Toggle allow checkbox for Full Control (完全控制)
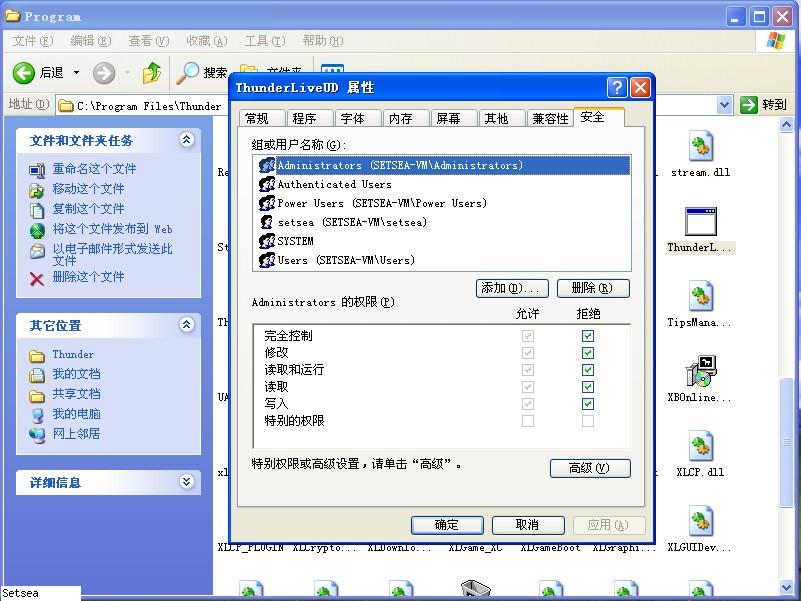Screen dimensions: 801x601 [528, 336]
